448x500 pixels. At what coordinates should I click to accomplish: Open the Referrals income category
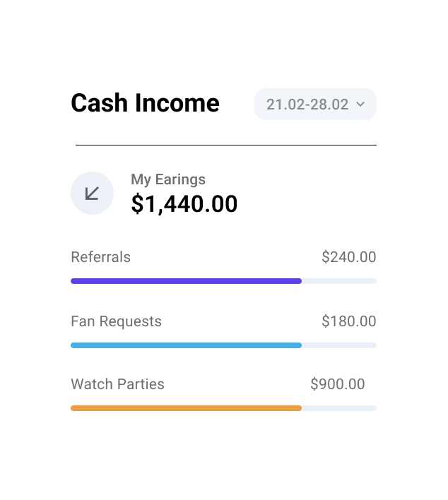click(x=101, y=257)
